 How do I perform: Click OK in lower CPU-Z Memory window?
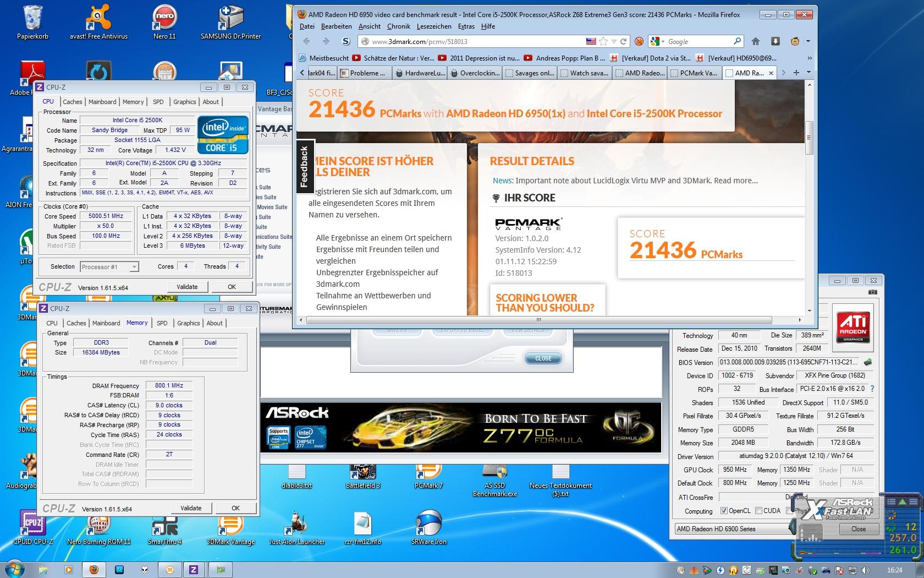click(x=235, y=508)
